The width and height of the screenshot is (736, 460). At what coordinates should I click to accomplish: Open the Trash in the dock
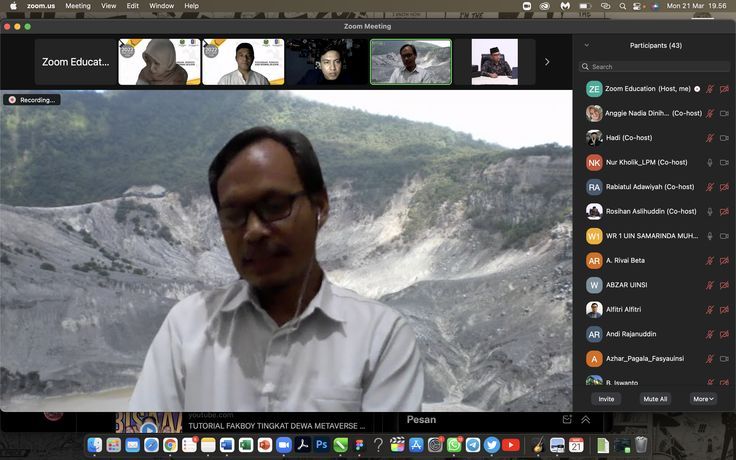(641, 445)
